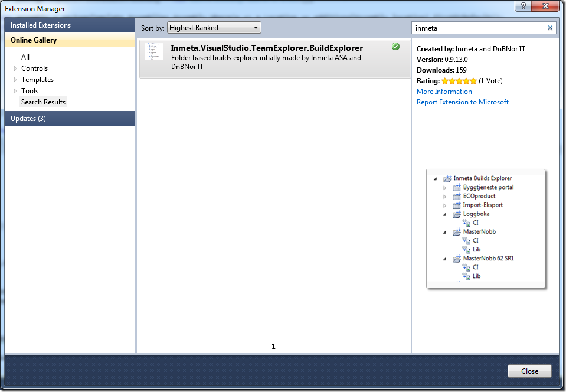Viewport: 566px width, 392px height.
Task: Go to results page 1
Action: [x=273, y=347]
